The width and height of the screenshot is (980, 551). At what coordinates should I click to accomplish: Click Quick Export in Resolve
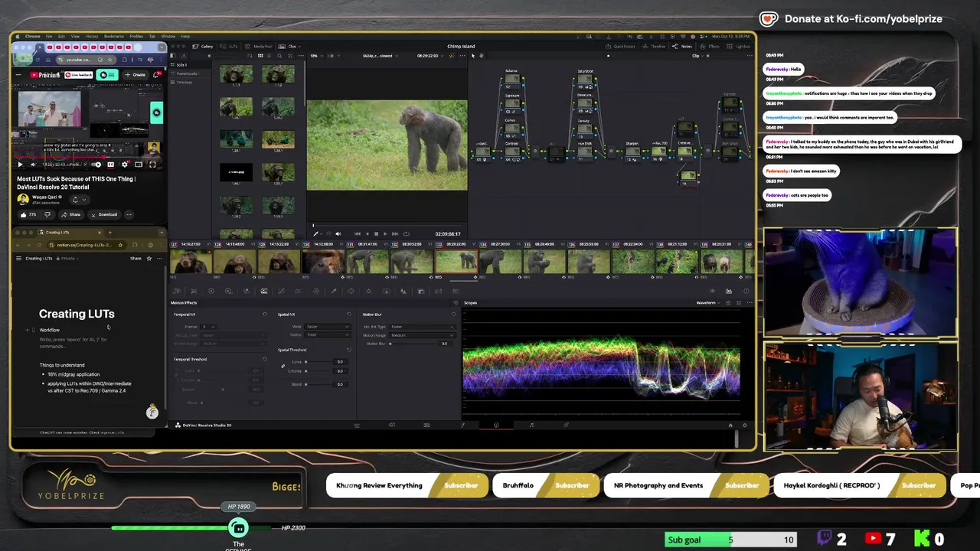click(620, 47)
